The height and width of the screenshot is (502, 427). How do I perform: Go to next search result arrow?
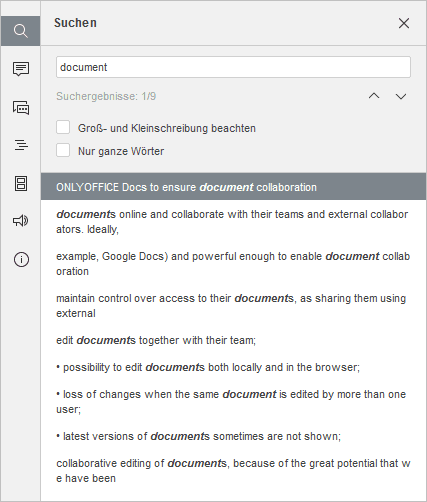(401, 96)
